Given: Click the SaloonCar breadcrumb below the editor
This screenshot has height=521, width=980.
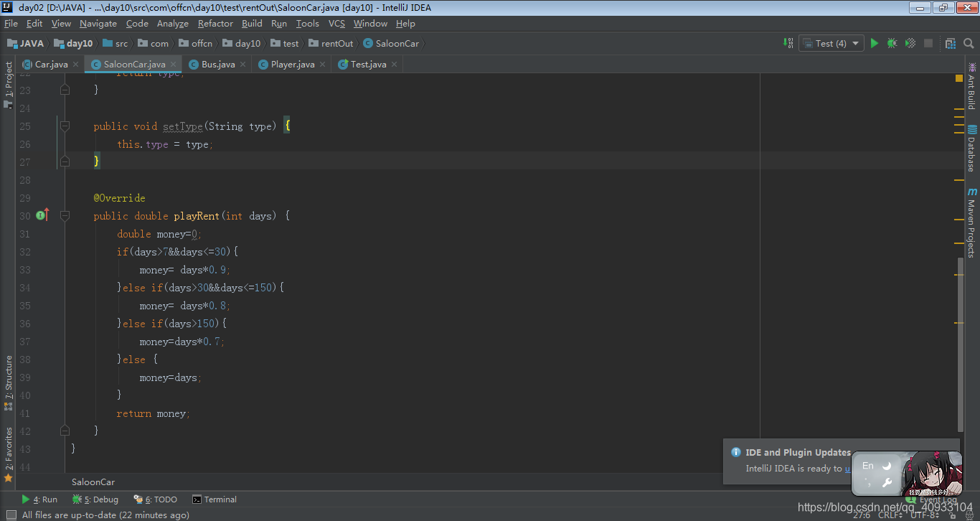Looking at the screenshot, I should pyautogui.click(x=93, y=482).
